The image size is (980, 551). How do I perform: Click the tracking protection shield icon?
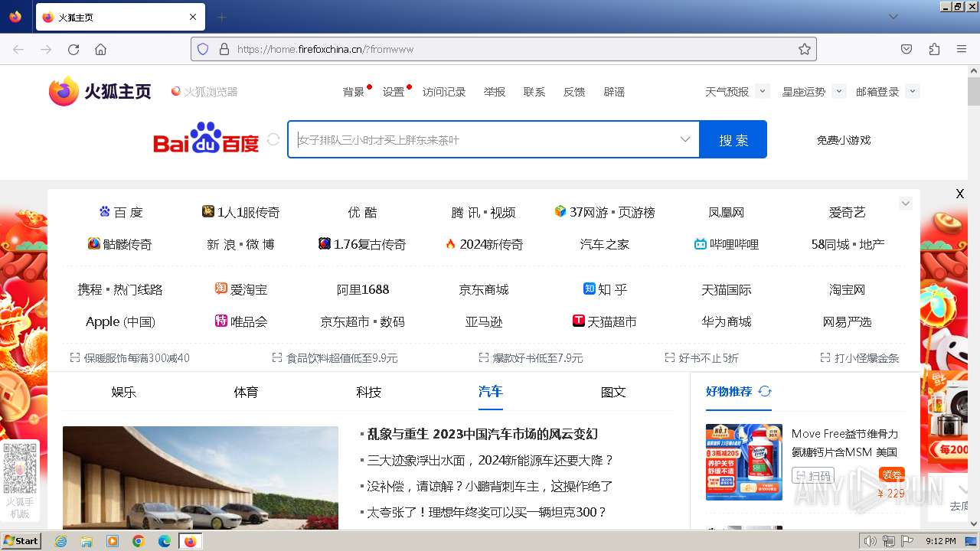point(203,49)
